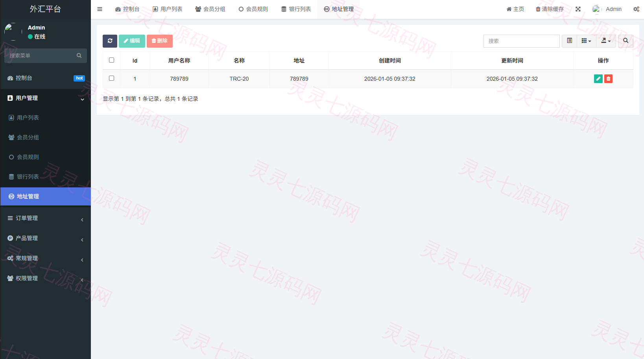Sort by 创建时间 column header
This screenshot has height=359, width=644.
pyautogui.click(x=390, y=61)
